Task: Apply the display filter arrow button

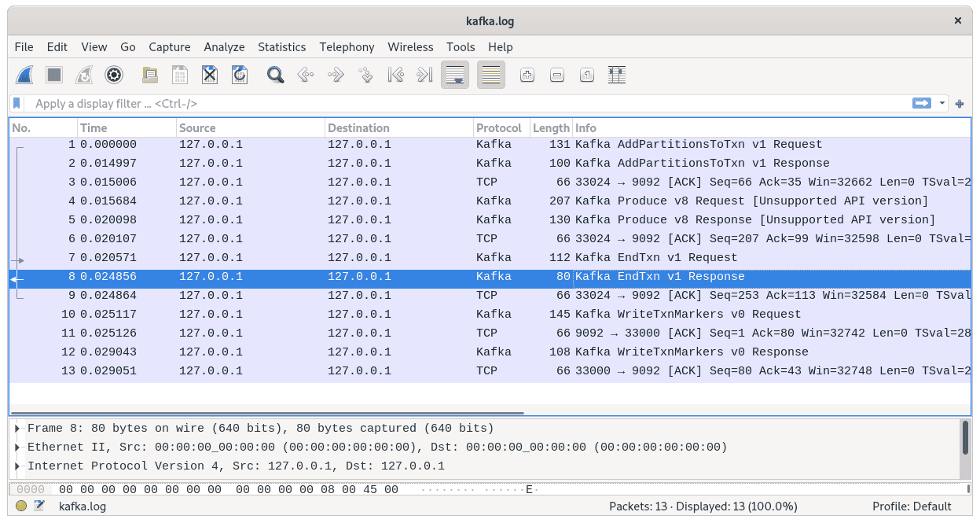Action: (921, 103)
